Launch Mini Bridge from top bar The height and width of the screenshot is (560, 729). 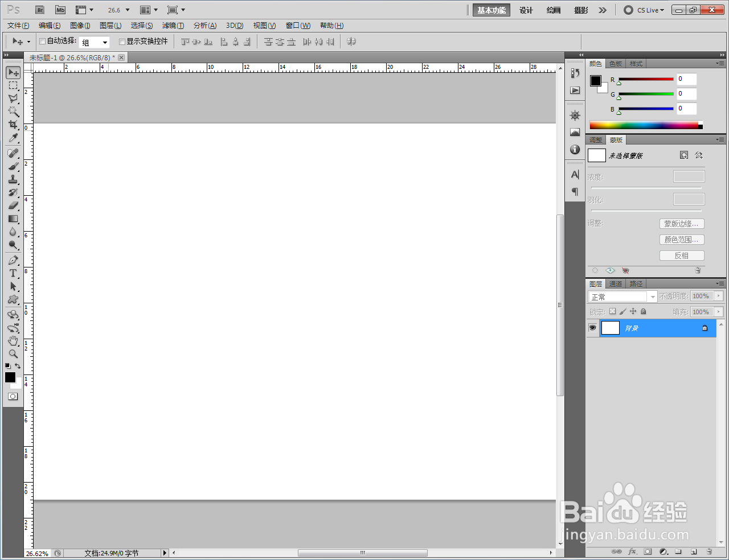tap(60, 10)
